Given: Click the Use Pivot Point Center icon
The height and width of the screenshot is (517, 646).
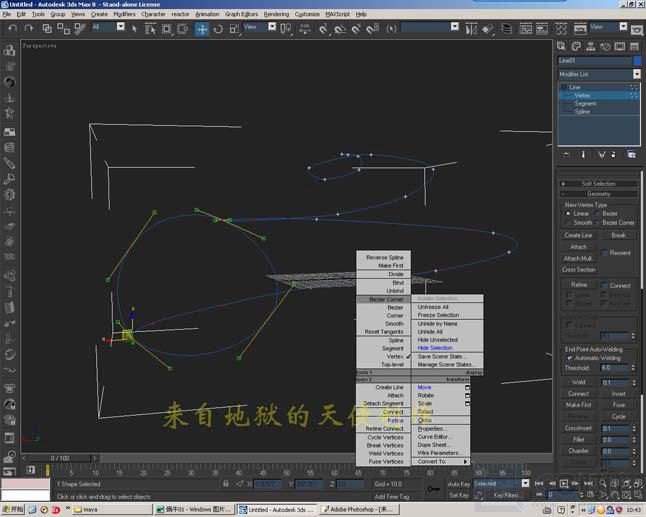Looking at the screenshot, I should [285, 28].
